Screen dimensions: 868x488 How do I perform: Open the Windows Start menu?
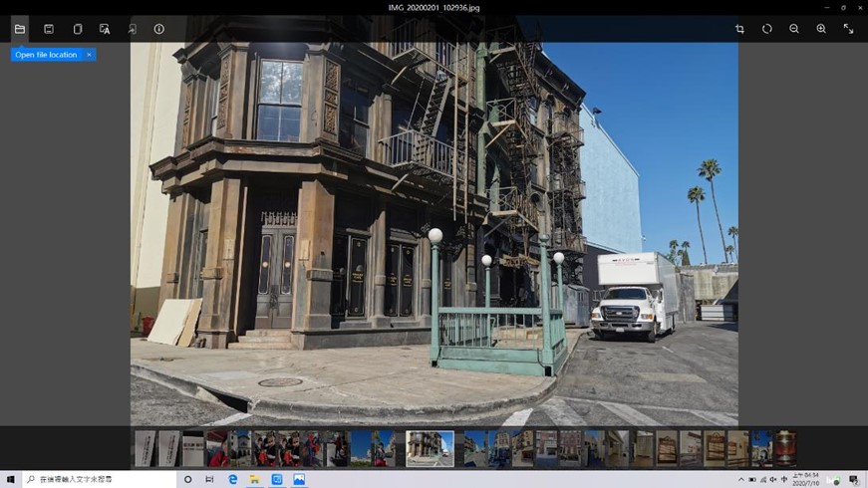[10, 479]
